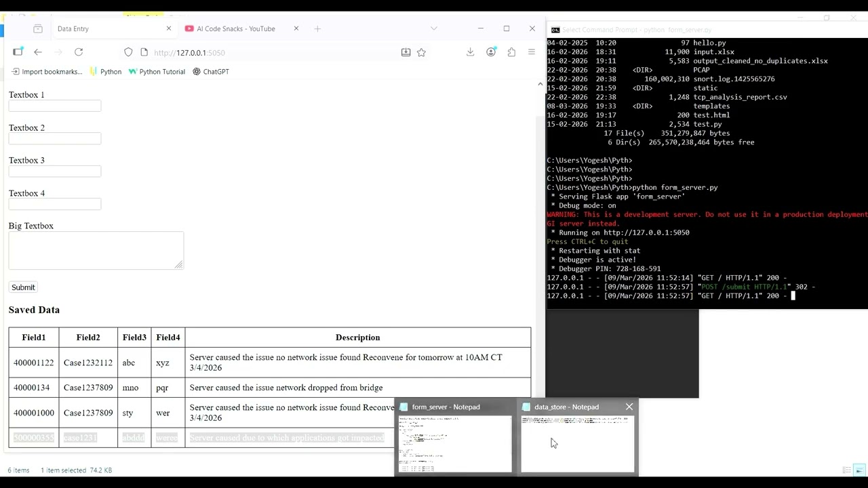868x488 pixels.
Task: Reload the current page
Action: pos(79,52)
